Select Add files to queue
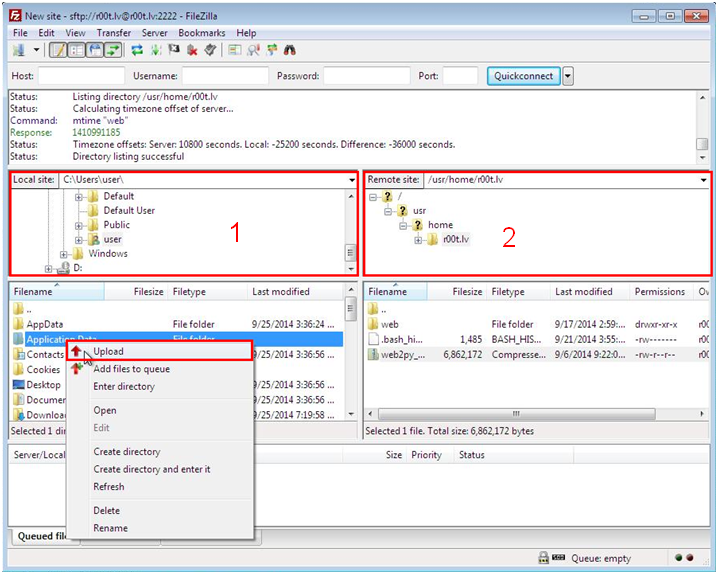This screenshot has height=574, width=718. point(131,369)
